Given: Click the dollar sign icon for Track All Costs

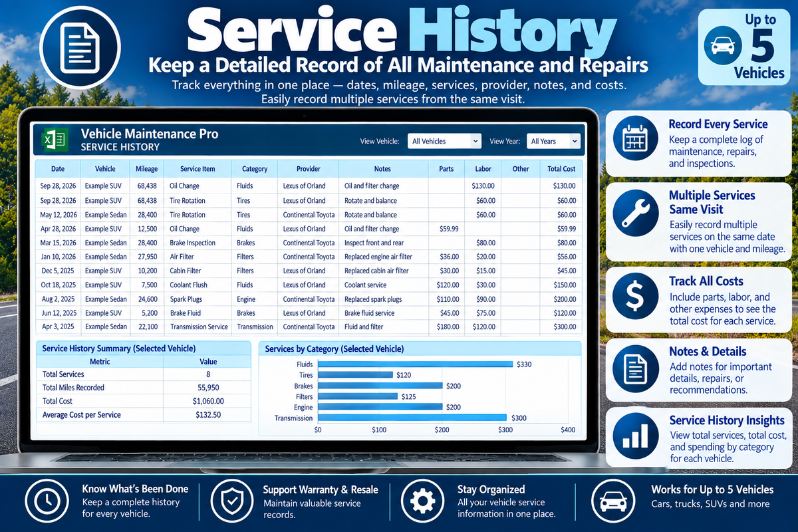Looking at the screenshot, I should pos(635,295).
